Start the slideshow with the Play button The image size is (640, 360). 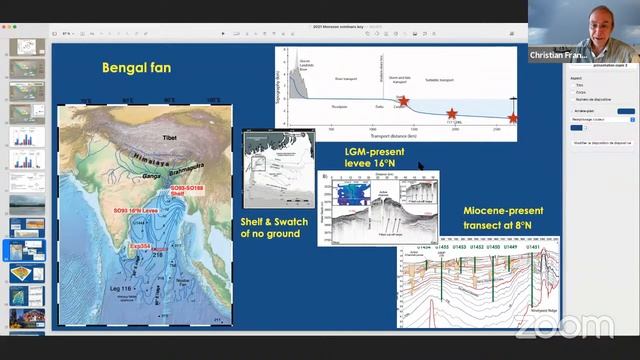(x=223, y=34)
